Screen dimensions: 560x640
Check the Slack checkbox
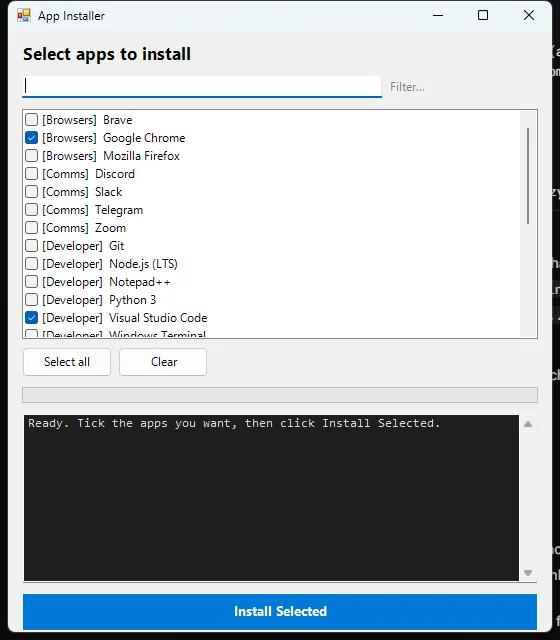coord(31,191)
